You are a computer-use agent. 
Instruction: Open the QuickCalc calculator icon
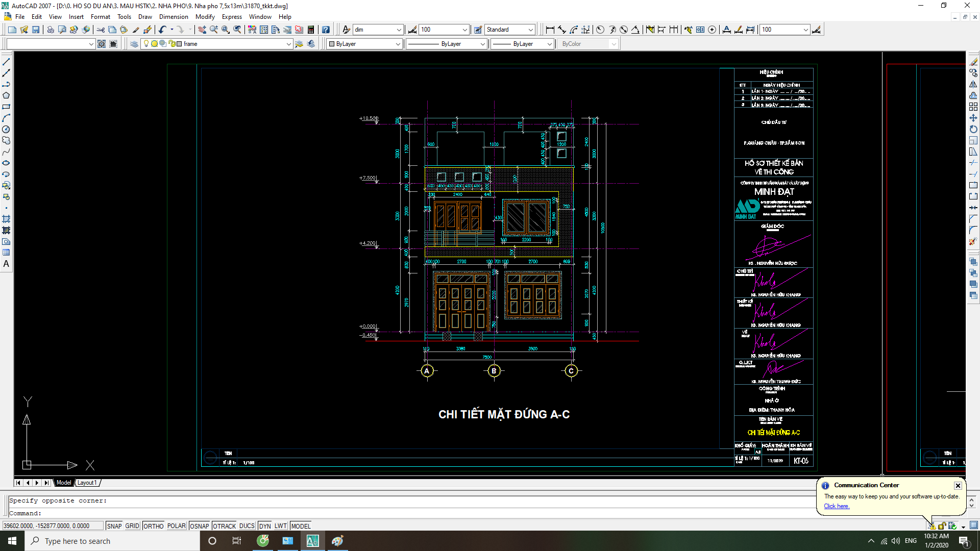click(x=311, y=30)
